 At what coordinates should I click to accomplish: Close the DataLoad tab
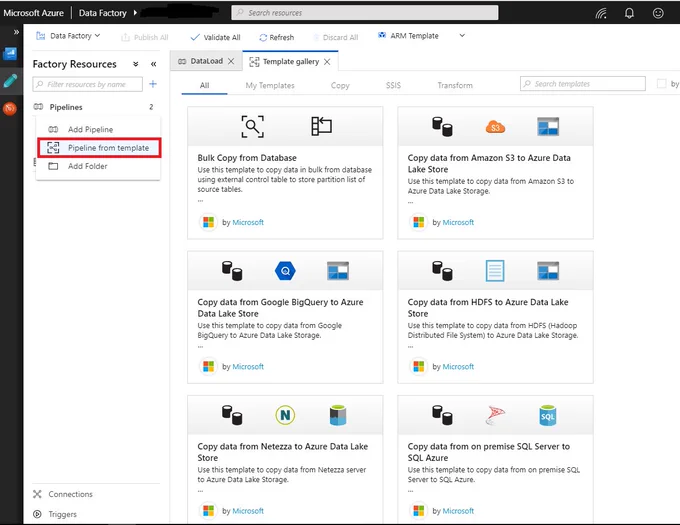click(231, 61)
